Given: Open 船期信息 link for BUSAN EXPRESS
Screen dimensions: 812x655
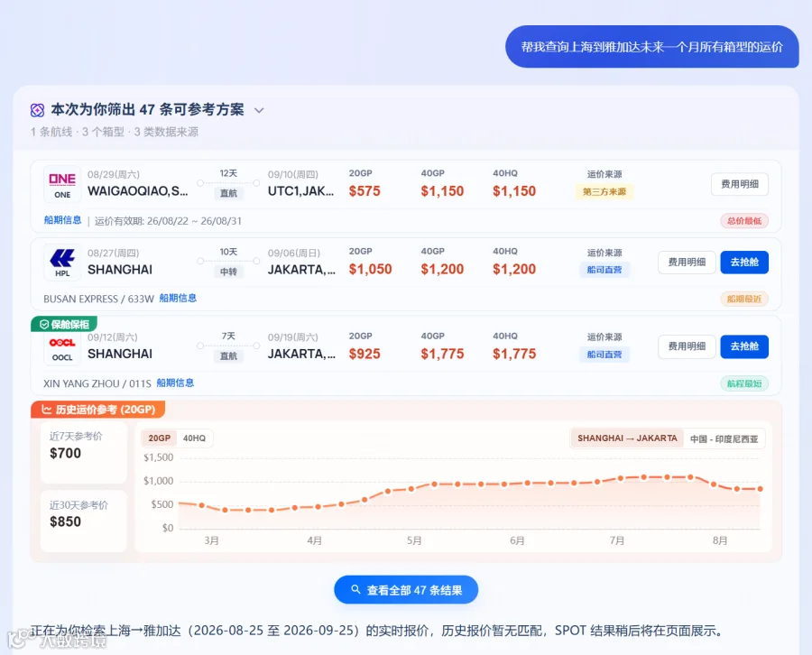Looking at the screenshot, I should 178,299.
